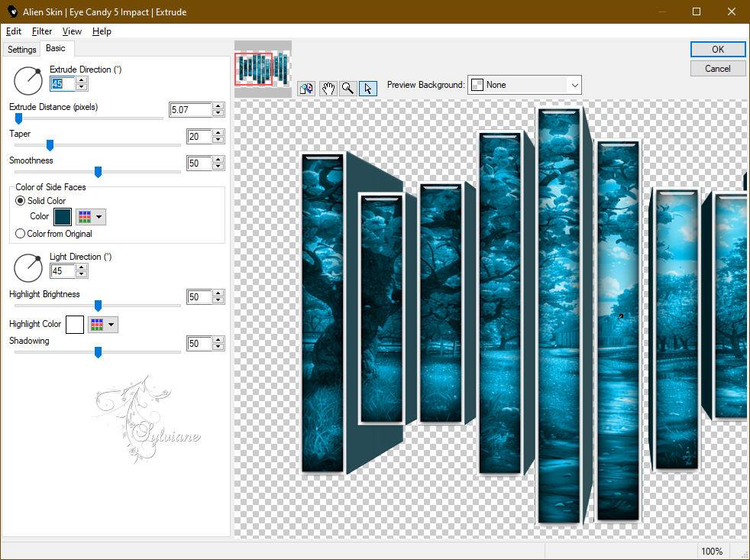Image resolution: width=750 pixels, height=560 pixels.
Task: Close the Eye Candy Extrude window
Action: tap(732, 11)
